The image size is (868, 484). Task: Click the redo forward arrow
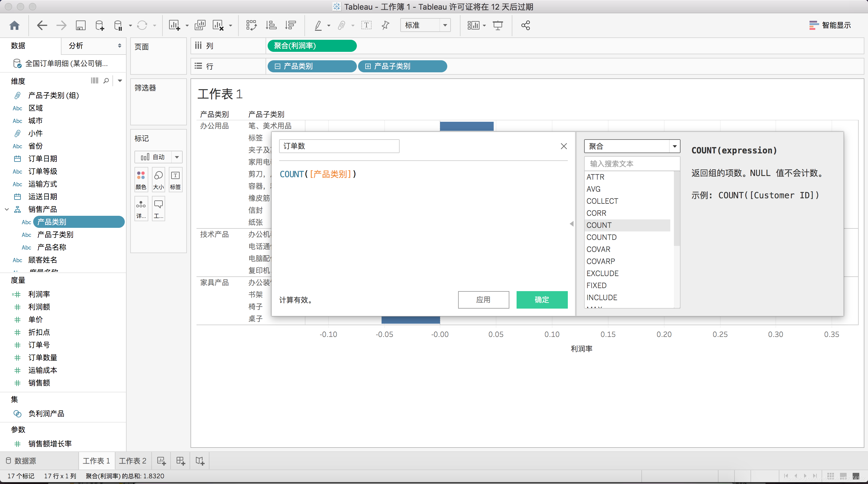pos(61,25)
